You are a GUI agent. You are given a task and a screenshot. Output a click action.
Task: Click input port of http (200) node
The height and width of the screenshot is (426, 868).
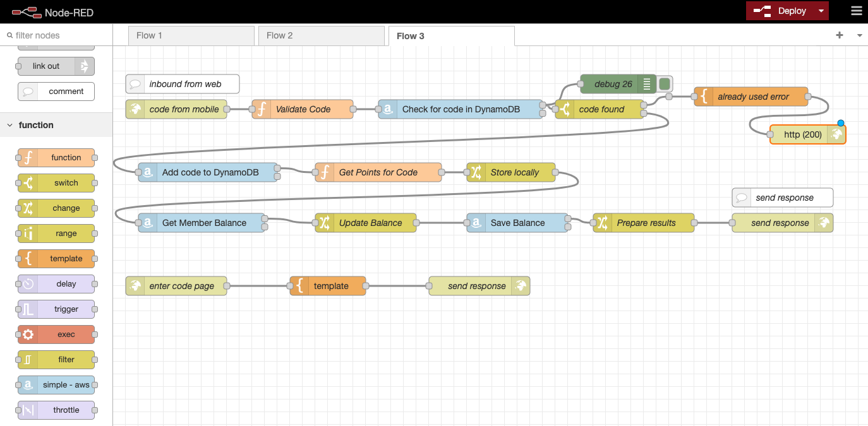[x=770, y=134]
